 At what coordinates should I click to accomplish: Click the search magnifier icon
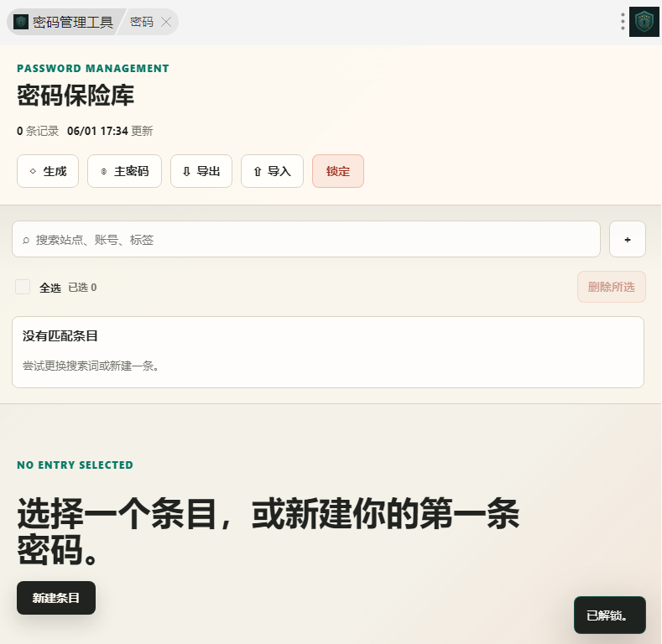[x=26, y=240]
